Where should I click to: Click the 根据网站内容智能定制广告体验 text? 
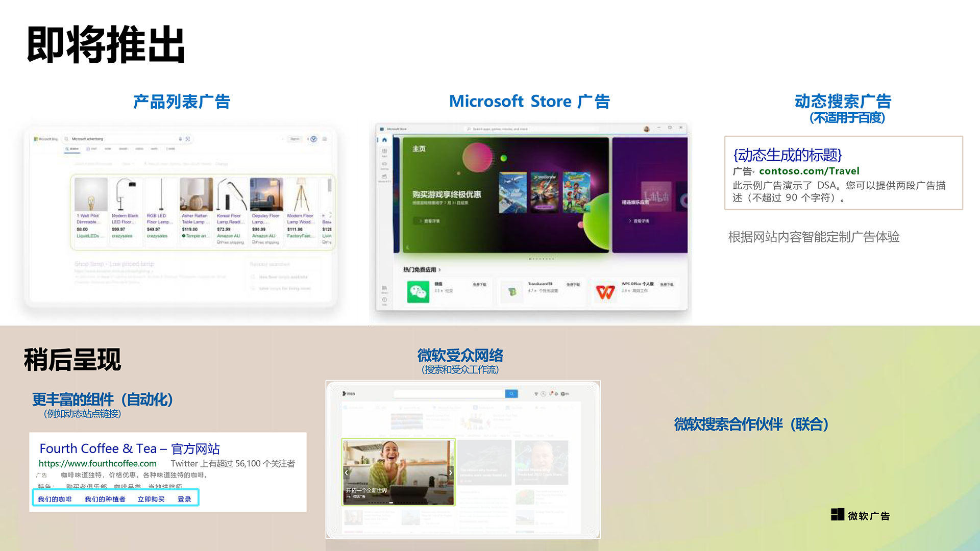click(x=814, y=237)
